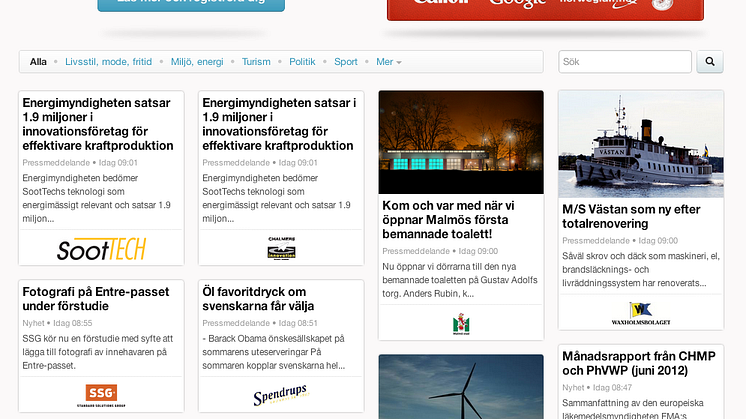Filter by Miljö, energi category
Viewport: 746px width, 419px height.
[197, 62]
